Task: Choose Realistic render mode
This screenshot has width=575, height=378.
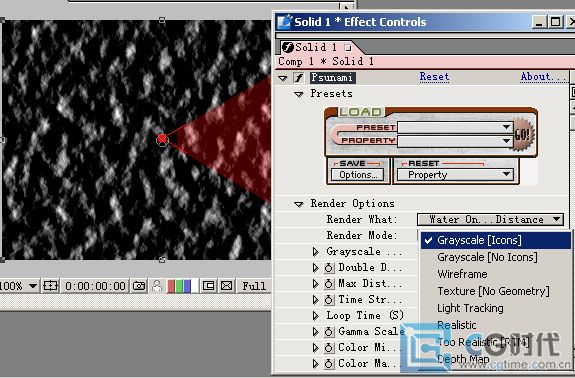Action: coord(496,325)
